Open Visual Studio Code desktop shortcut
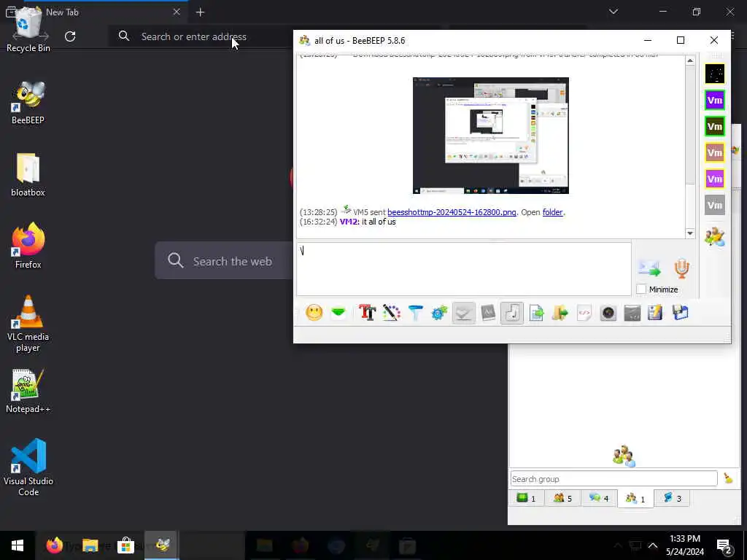The width and height of the screenshot is (747, 560). point(28,467)
